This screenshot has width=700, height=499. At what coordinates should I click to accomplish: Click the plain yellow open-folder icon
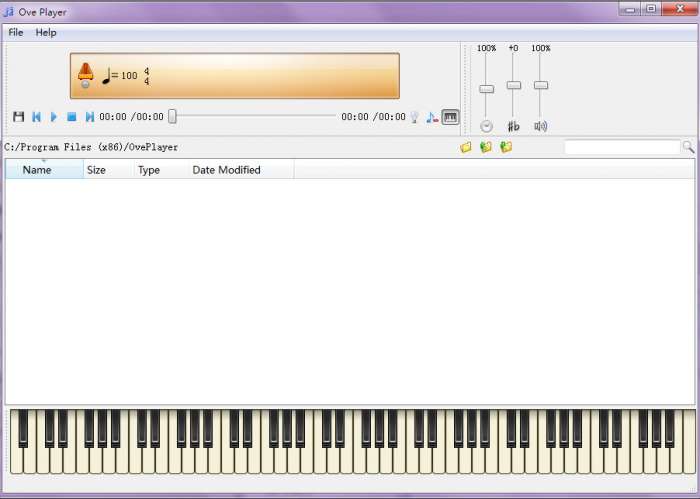pyautogui.click(x=466, y=147)
